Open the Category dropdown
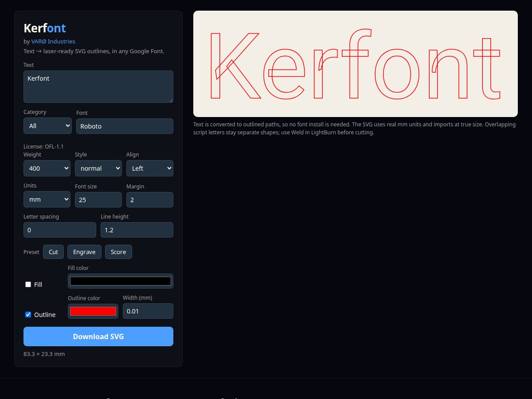 click(x=47, y=125)
